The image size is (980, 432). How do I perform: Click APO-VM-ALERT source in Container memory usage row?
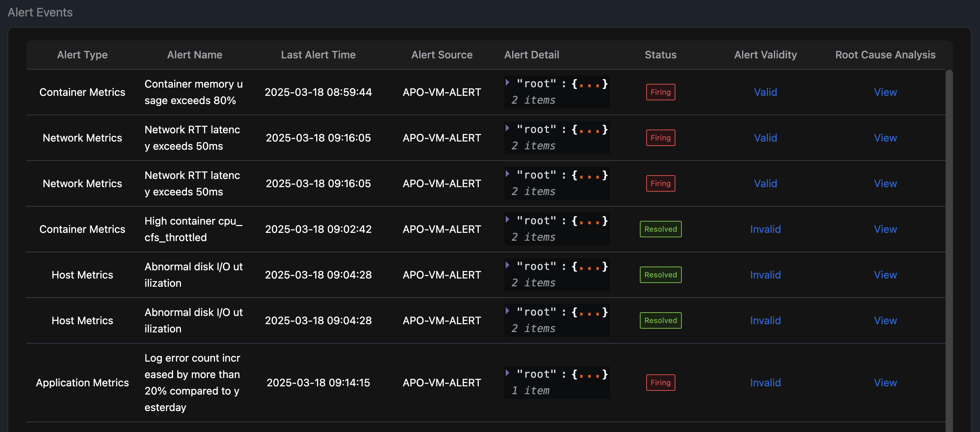pyautogui.click(x=442, y=92)
